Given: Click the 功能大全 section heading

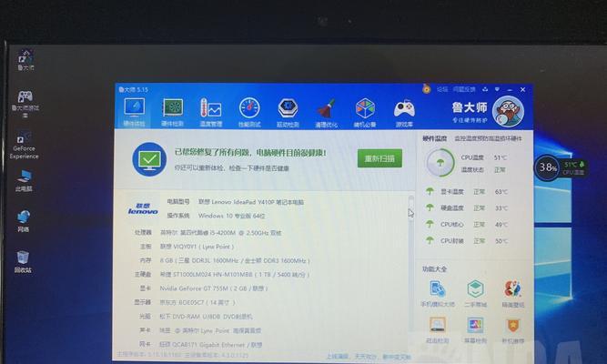Looking at the screenshot, I should click(x=434, y=268).
